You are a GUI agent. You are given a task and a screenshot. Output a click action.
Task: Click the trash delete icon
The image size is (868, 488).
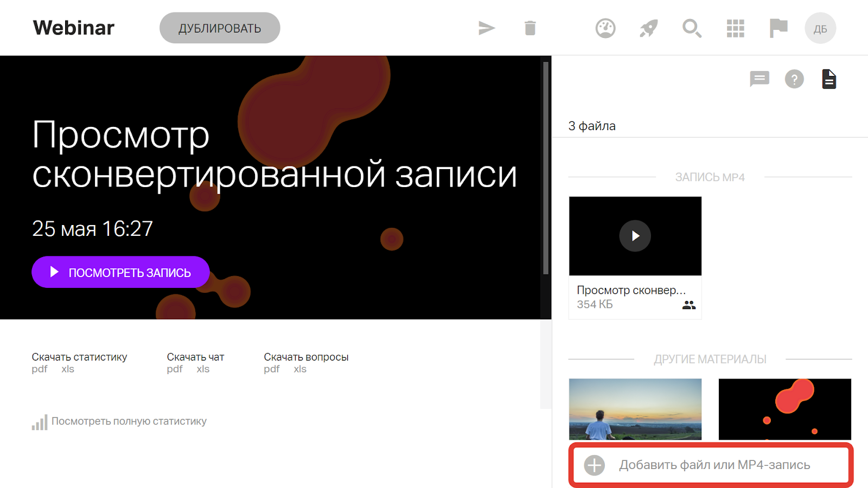click(x=530, y=28)
